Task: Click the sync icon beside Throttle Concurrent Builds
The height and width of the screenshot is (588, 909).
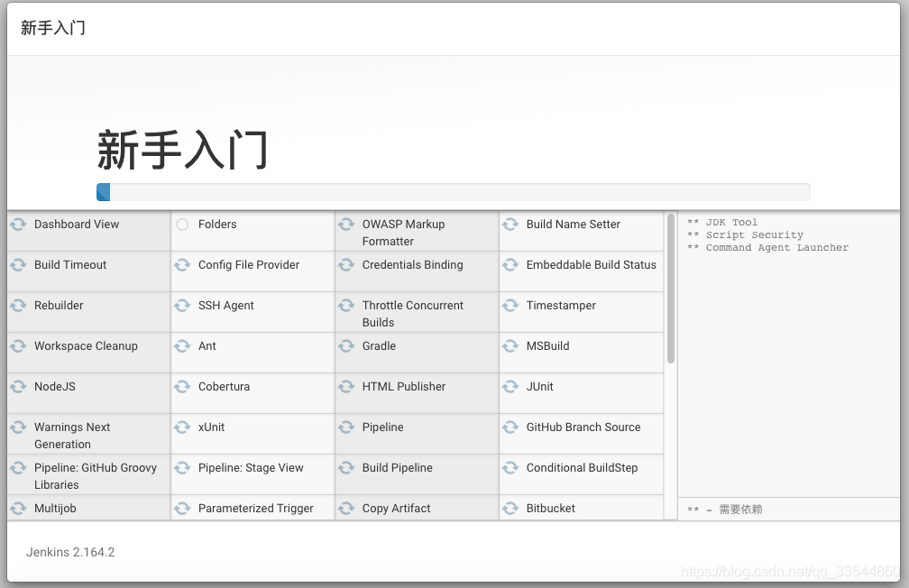Action: (346, 306)
